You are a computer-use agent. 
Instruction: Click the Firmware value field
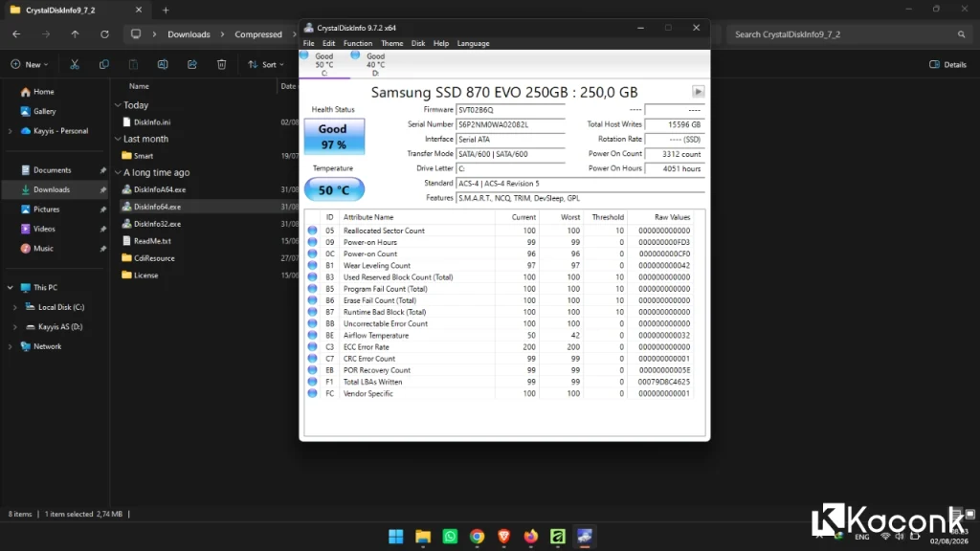[510, 110]
